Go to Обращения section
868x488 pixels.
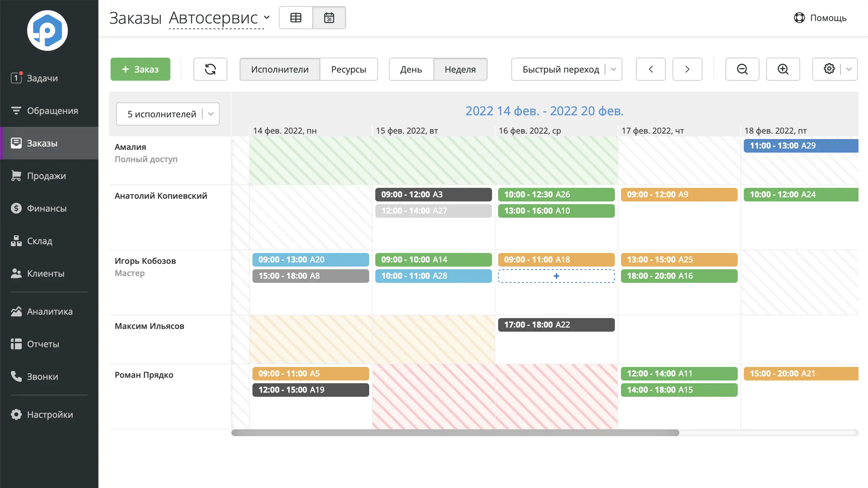(x=49, y=110)
